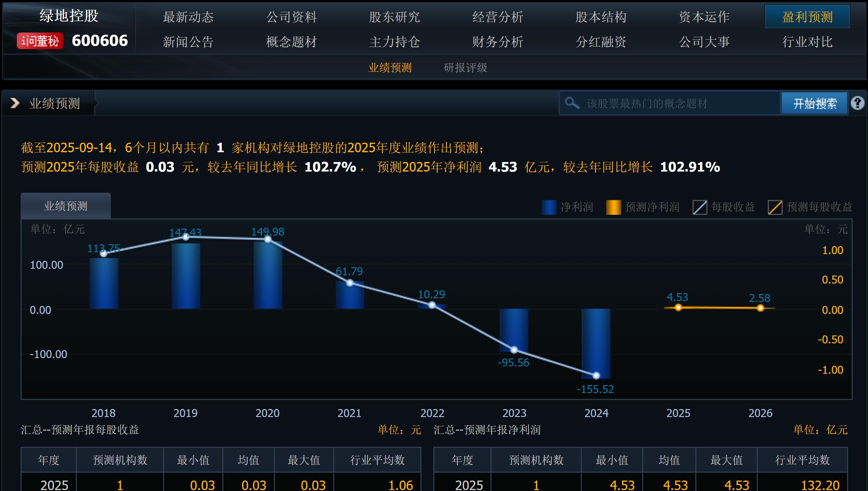Open the 公司资料 menu
Viewport: 868px width, 491px height.
click(x=291, y=17)
